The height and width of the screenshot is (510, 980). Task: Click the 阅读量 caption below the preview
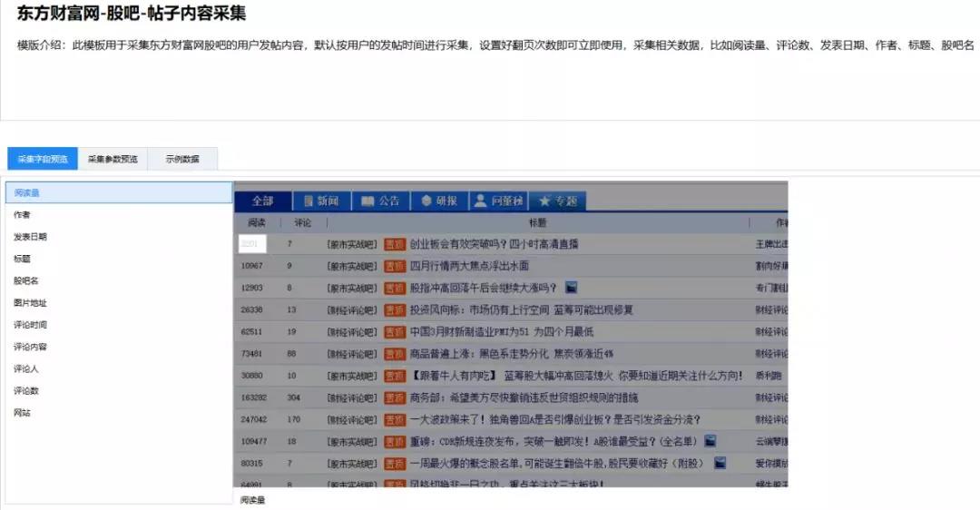[x=252, y=500]
